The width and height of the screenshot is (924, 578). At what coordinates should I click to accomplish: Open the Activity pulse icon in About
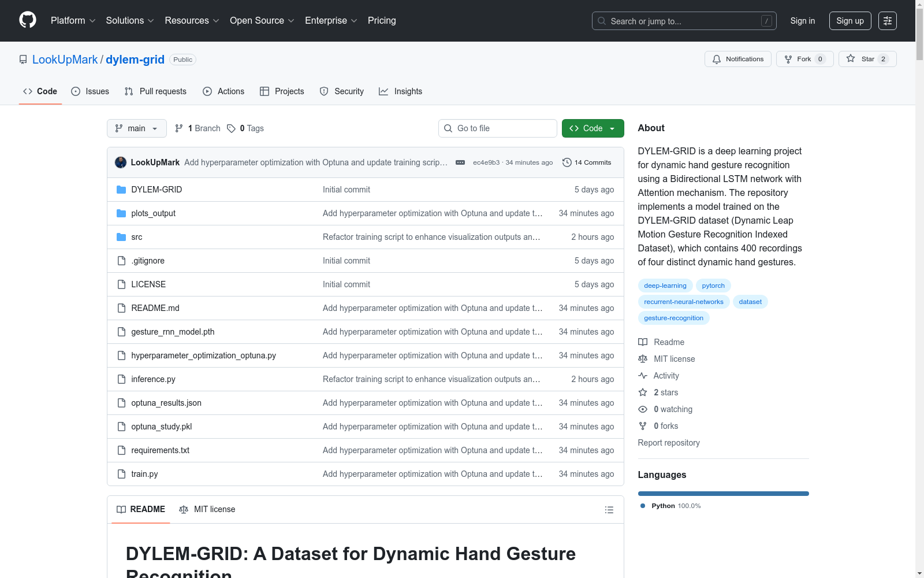pyautogui.click(x=643, y=376)
